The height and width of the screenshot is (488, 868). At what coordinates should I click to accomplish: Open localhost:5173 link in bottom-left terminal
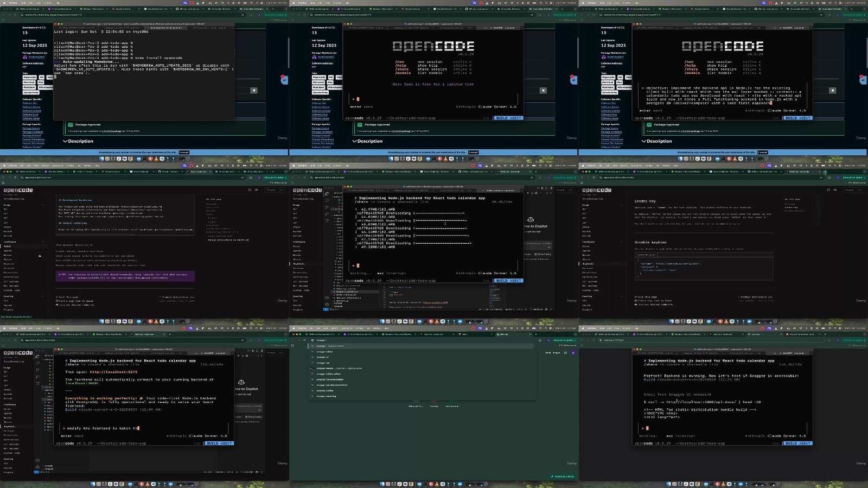point(113,372)
